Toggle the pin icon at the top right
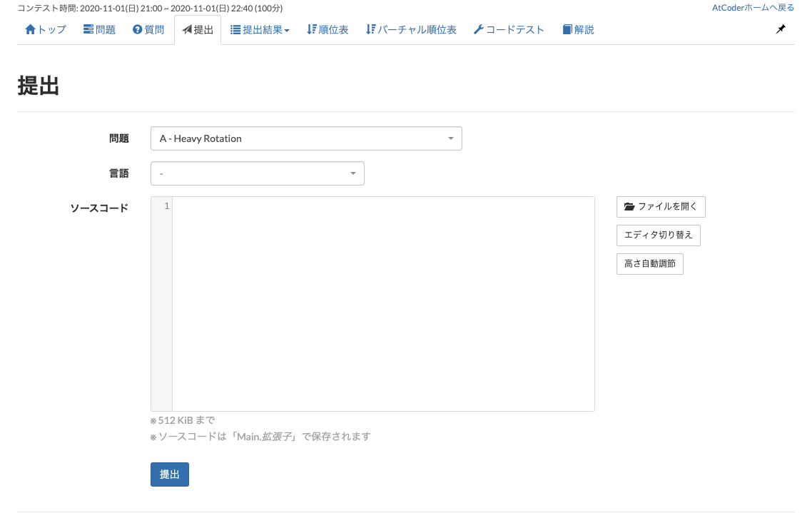The image size is (812, 513). click(x=780, y=29)
